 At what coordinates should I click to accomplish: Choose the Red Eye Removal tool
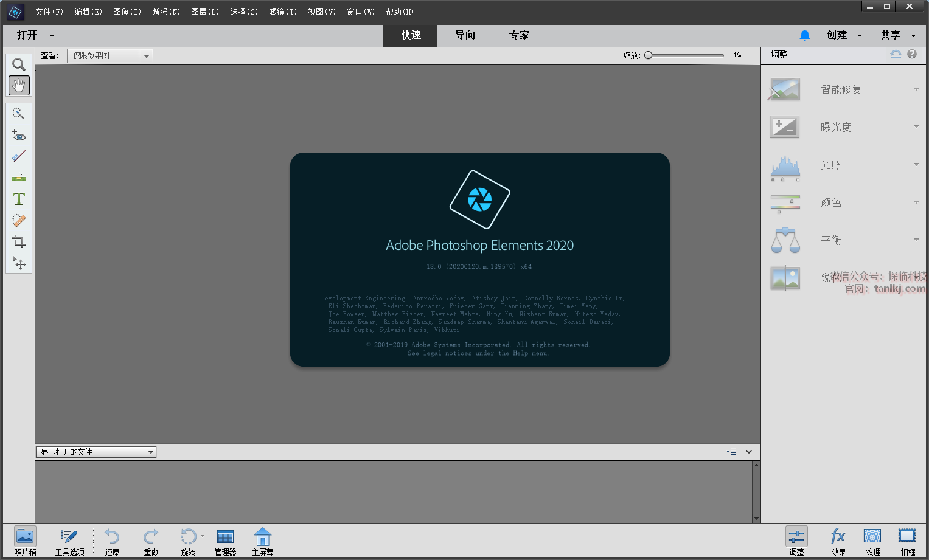(19, 136)
